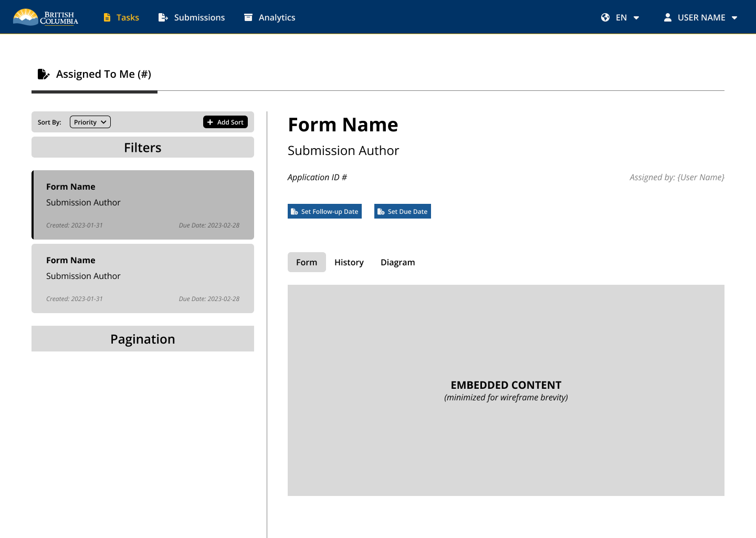The width and height of the screenshot is (756, 538).
Task: Click the Assigned To Me edit icon
Action: point(44,74)
